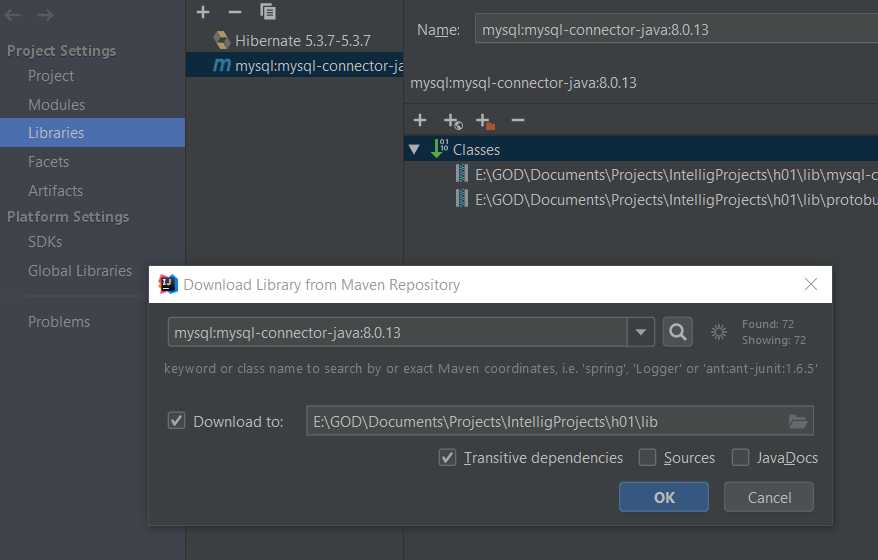
Task: Click the add URL globe-plus icon
Action: (453, 121)
